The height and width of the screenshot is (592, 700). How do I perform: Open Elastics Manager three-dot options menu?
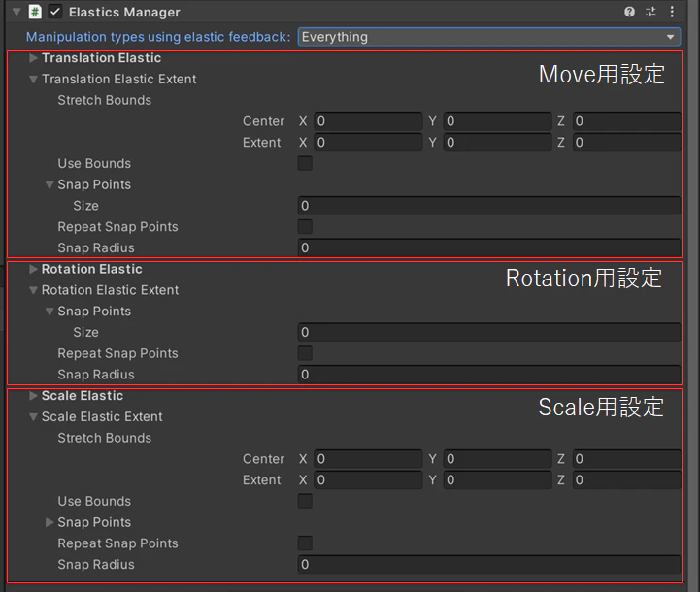click(x=672, y=12)
